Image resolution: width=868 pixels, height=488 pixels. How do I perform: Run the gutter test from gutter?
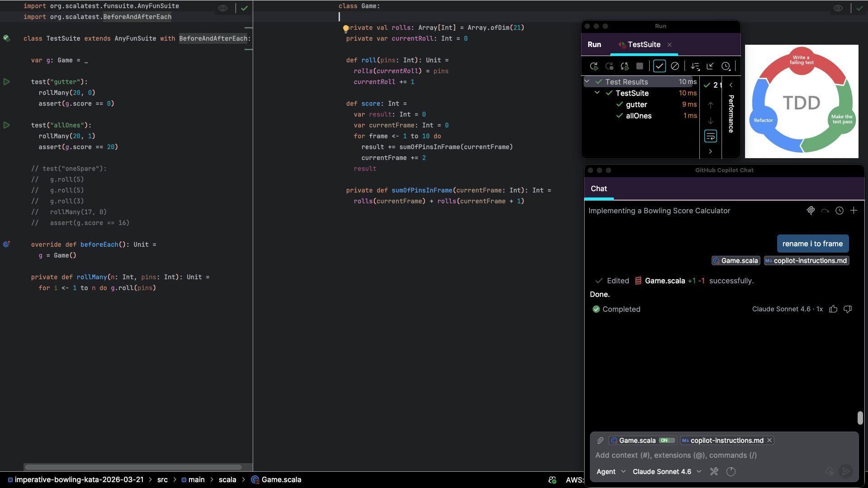[x=7, y=82]
